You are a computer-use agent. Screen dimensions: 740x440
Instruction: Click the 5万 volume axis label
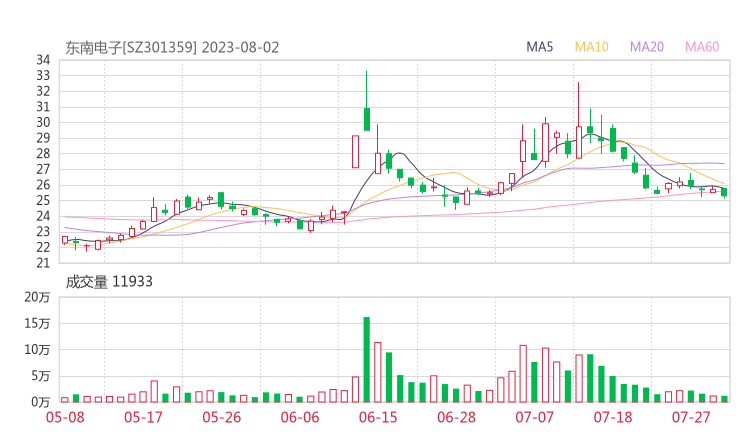41,376
